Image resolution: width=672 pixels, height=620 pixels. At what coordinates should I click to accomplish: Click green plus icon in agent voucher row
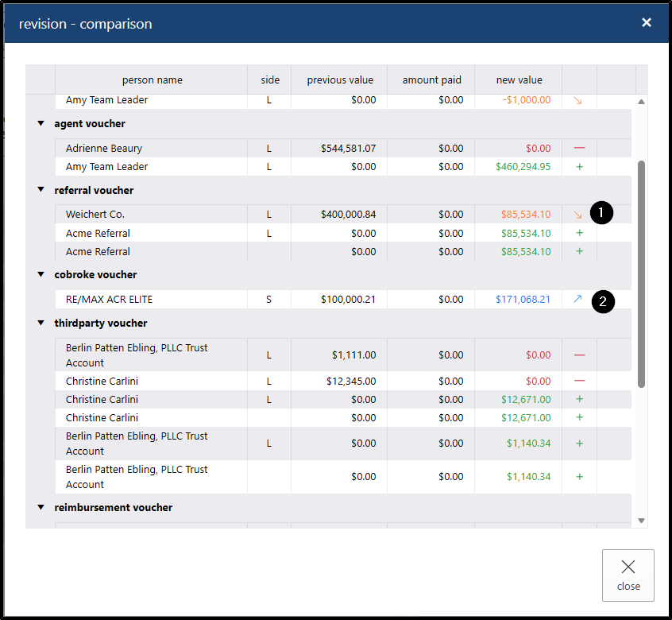pyautogui.click(x=579, y=167)
